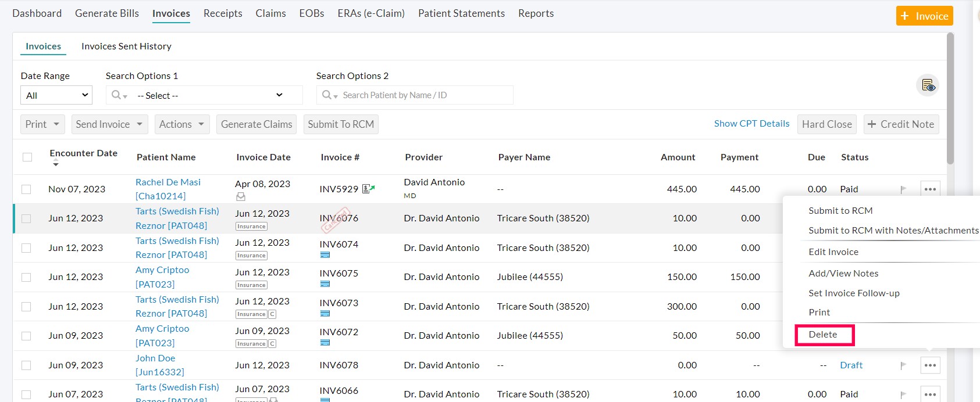Viewport: 980px width, 402px height.
Task: Choose Delete from the context menu
Action: pos(823,335)
